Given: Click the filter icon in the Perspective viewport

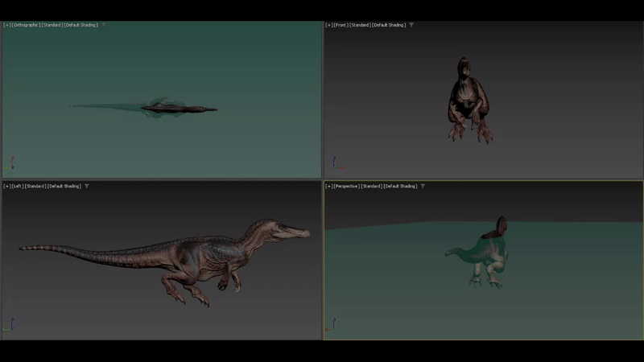Looking at the screenshot, I should click(x=423, y=186).
